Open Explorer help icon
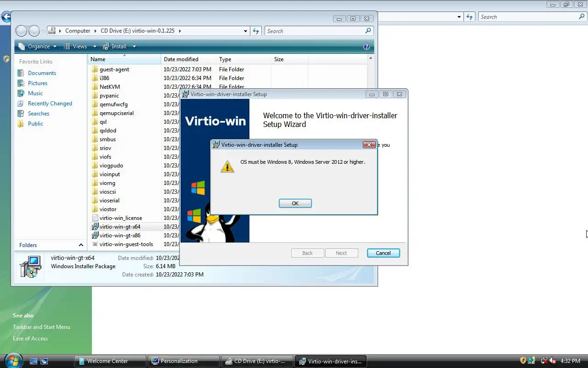The image size is (588, 368). click(x=366, y=46)
